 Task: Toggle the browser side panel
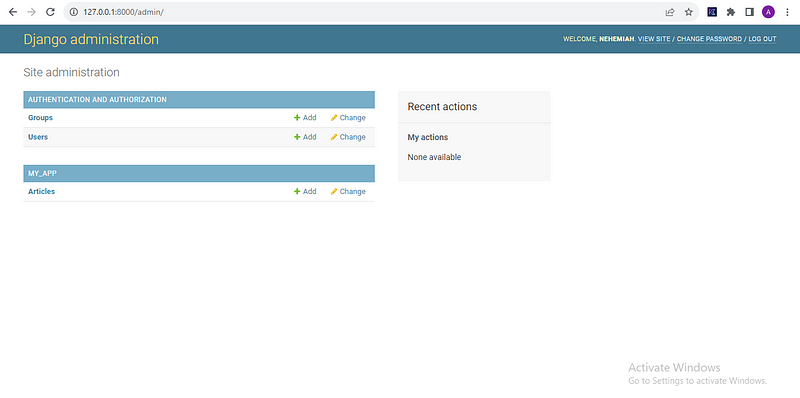(749, 12)
